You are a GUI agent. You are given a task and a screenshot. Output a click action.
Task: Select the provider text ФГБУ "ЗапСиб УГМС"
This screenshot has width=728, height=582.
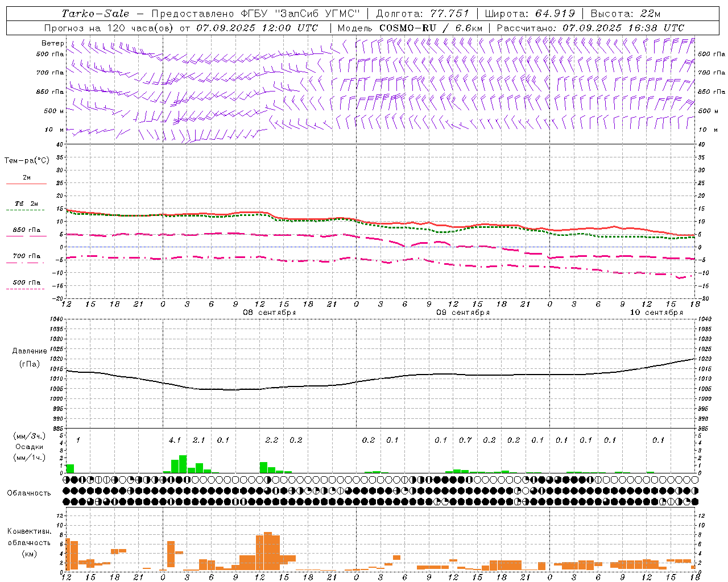tap(301, 14)
